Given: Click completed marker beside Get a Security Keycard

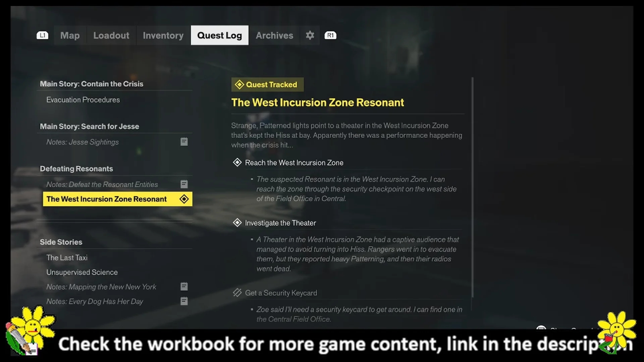Looking at the screenshot, I should pos(237,293).
